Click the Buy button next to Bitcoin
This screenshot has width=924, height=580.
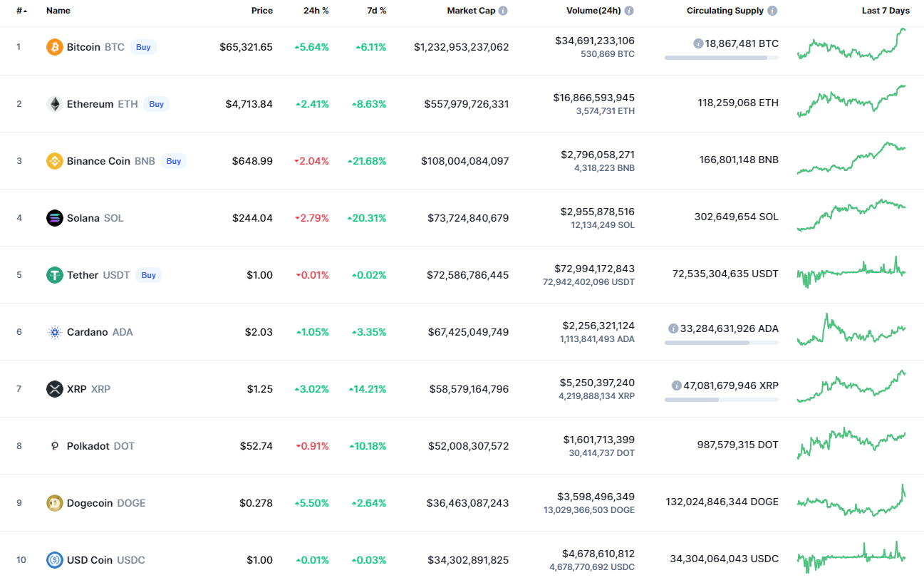click(143, 47)
